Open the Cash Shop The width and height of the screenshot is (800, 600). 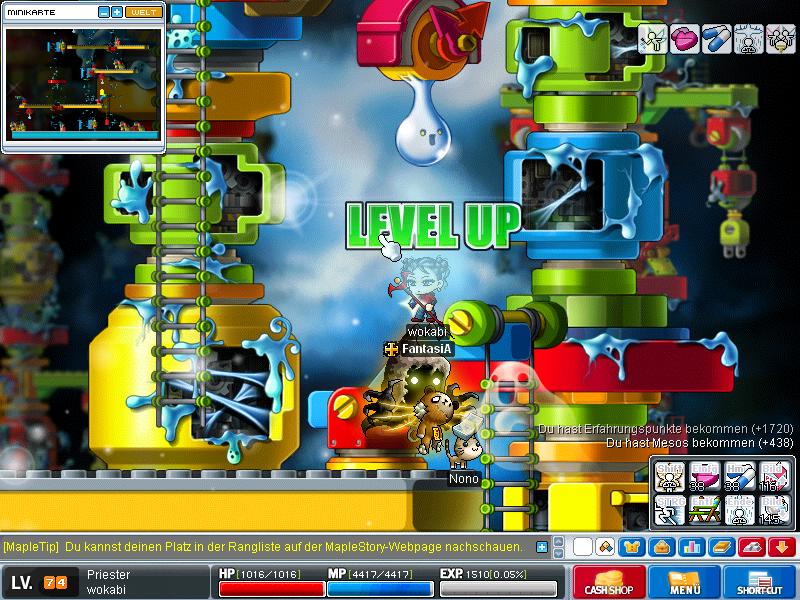pyautogui.click(x=608, y=582)
